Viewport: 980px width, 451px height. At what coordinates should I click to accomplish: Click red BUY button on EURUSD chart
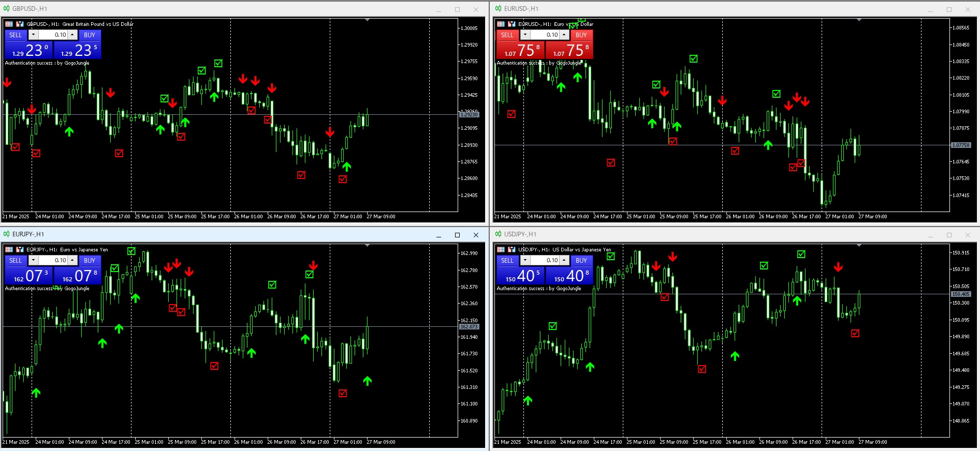581,35
